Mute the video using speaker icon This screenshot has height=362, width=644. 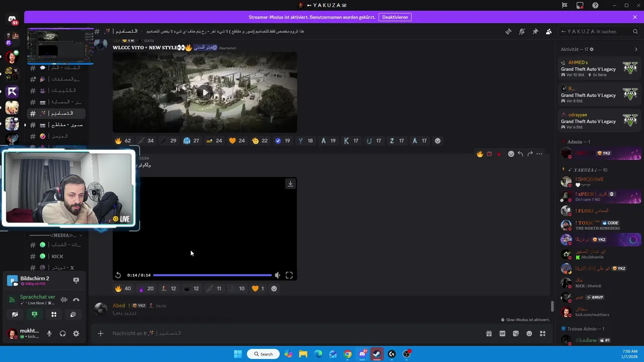tap(277, 275)
